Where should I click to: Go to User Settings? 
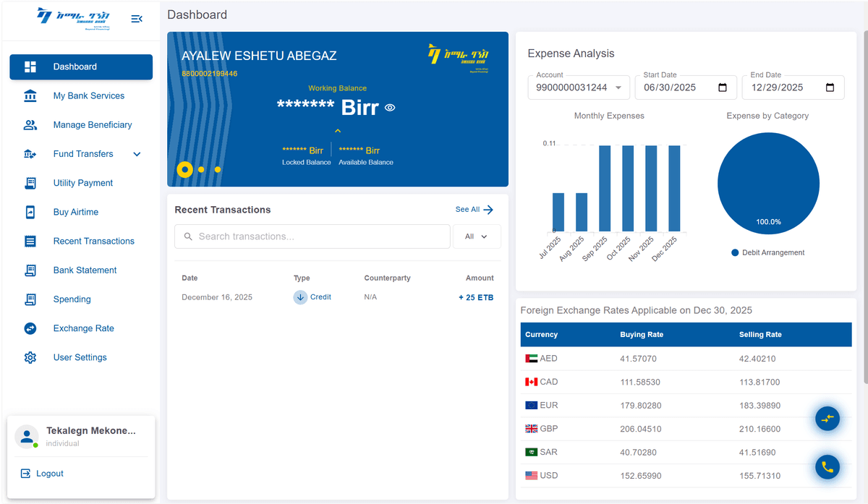click(x=79, y=356)
